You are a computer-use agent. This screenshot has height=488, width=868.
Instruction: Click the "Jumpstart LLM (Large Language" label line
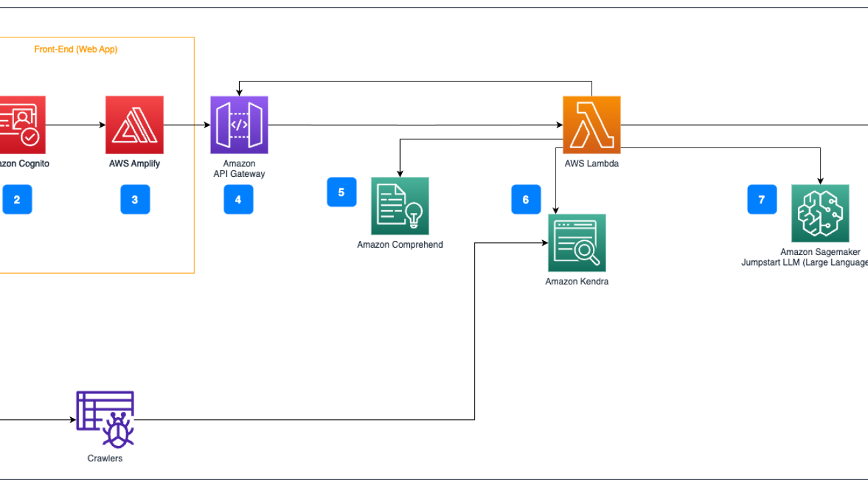click(x=805, y=263)
